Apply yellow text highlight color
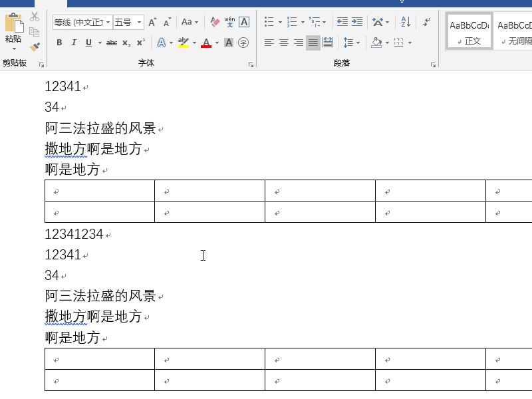 (x=184, y=43)
